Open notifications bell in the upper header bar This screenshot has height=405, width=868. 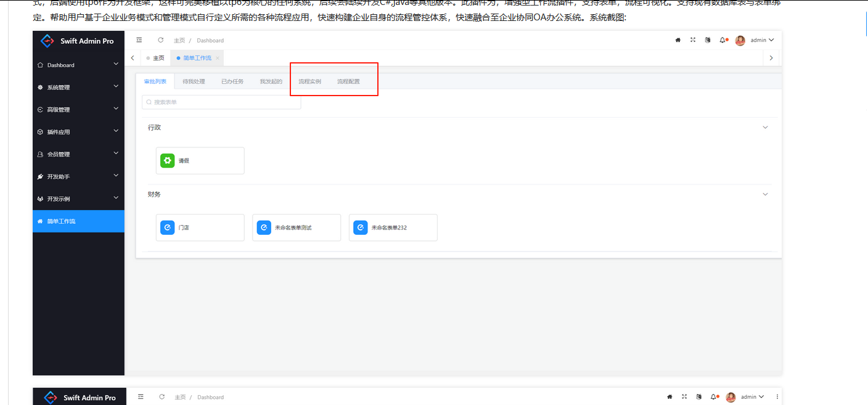click(723, 40)
